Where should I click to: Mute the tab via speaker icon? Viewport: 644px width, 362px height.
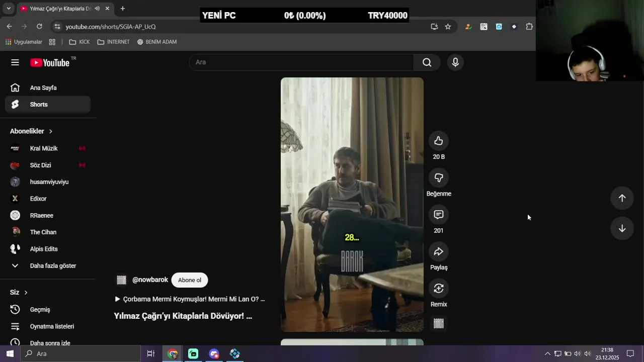97,9
